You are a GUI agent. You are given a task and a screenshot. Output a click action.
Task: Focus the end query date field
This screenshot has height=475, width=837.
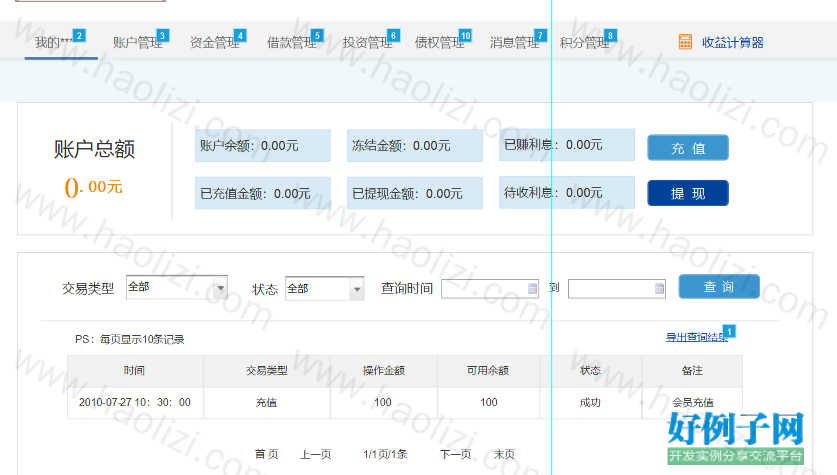click(x=617, y=289)
